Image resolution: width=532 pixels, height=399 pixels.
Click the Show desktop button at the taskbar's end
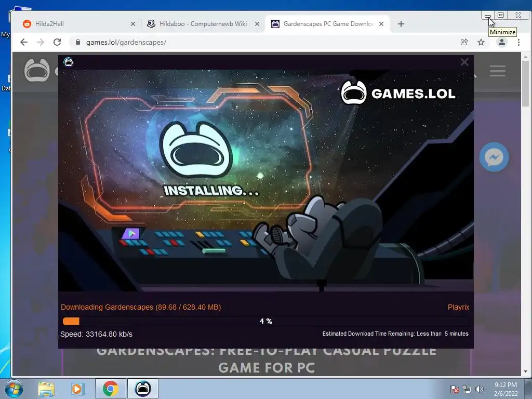528,389
